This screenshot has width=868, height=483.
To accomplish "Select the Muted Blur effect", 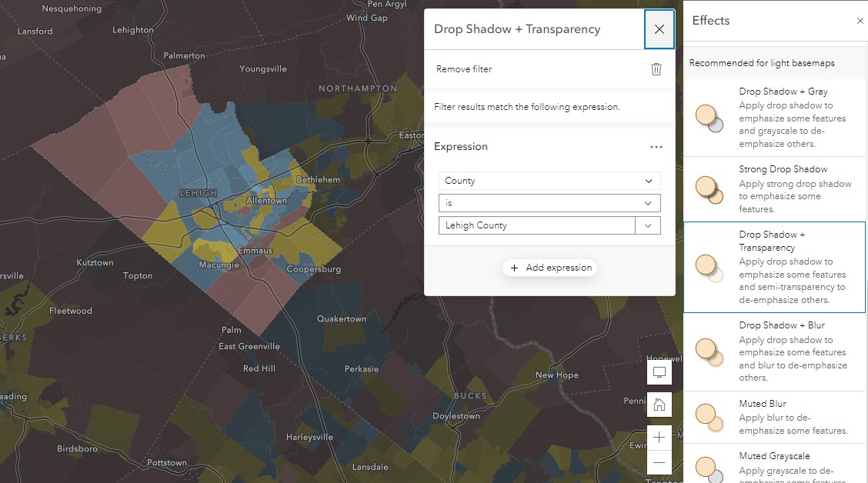I will [x=774, y=417].
